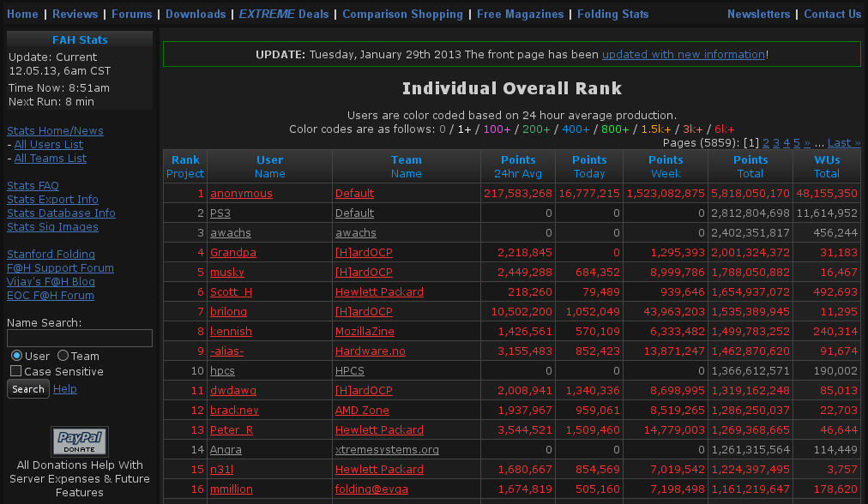The image size is (868, 504).
Task: Open the Forums menu item
Action: coord(132,15)
